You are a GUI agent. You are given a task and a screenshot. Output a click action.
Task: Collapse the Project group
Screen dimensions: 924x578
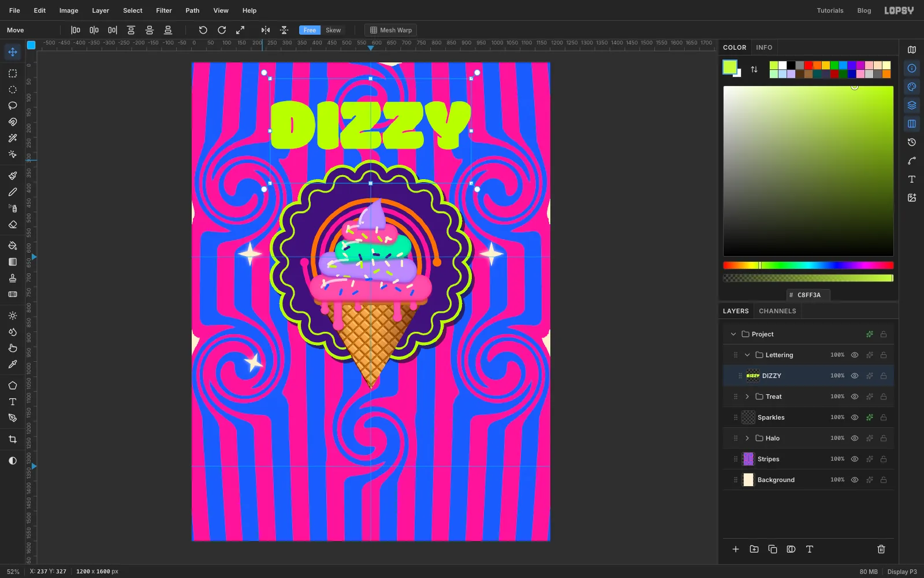point(733,334)
